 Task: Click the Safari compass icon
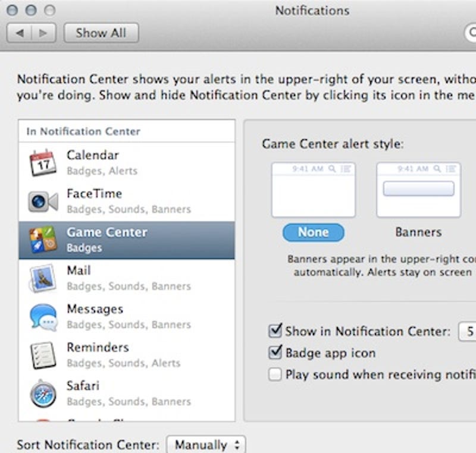[x=43, y=394]
